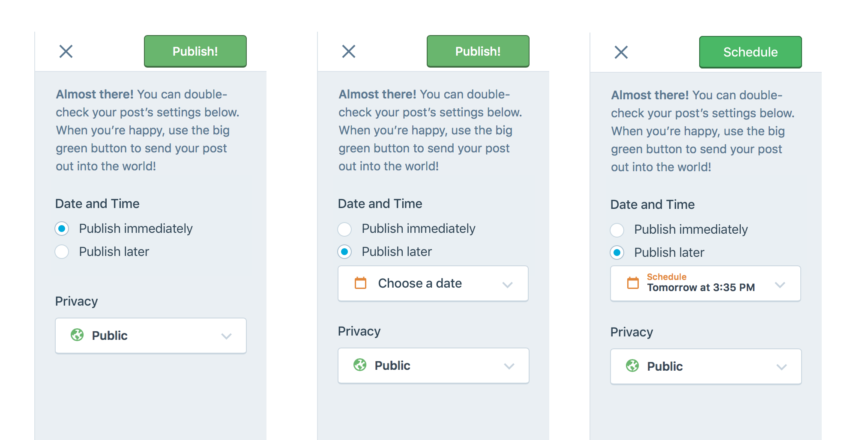Open the left panel's Public privacy chevron
The image size is (868, 440).
click(x=227, y=336)
